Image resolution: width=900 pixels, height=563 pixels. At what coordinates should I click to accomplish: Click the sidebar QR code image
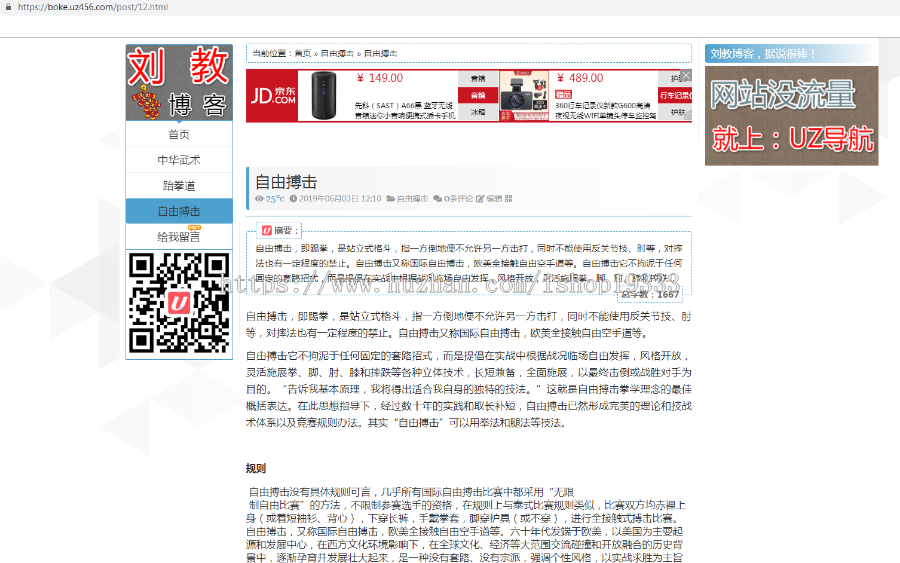(179, 303)
